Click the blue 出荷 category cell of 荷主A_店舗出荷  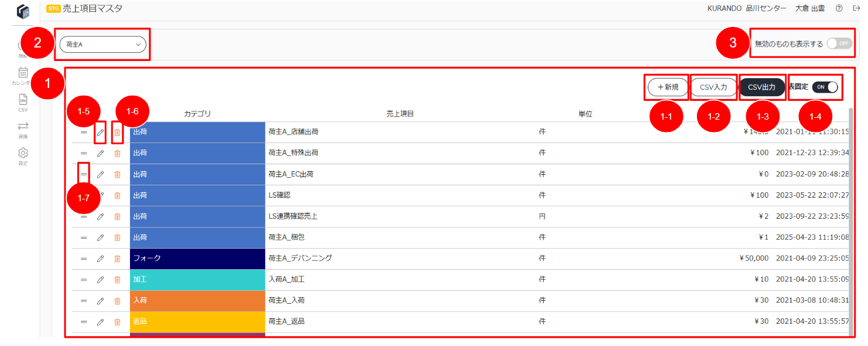pos(197,133)
